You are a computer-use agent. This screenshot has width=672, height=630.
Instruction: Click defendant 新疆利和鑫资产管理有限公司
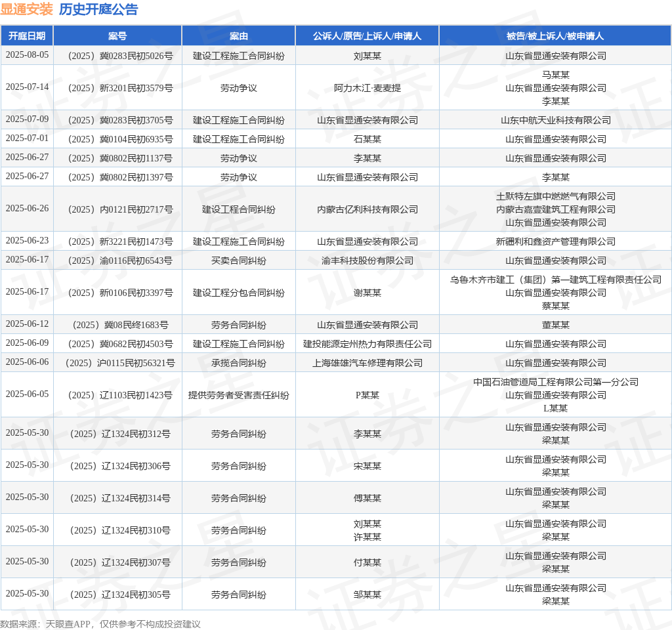tap(555, 241)
